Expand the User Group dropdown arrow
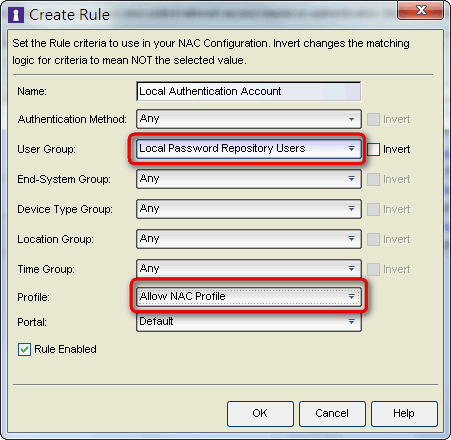 point(351,148)
